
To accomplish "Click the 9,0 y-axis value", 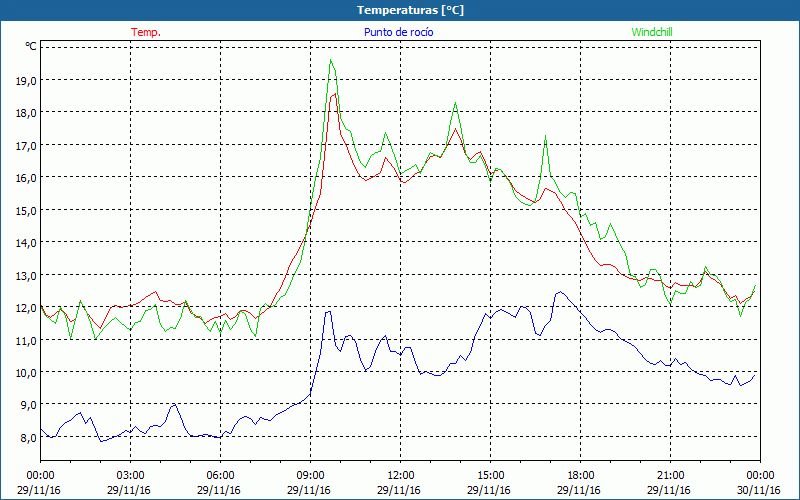I will tap(29, 405).
